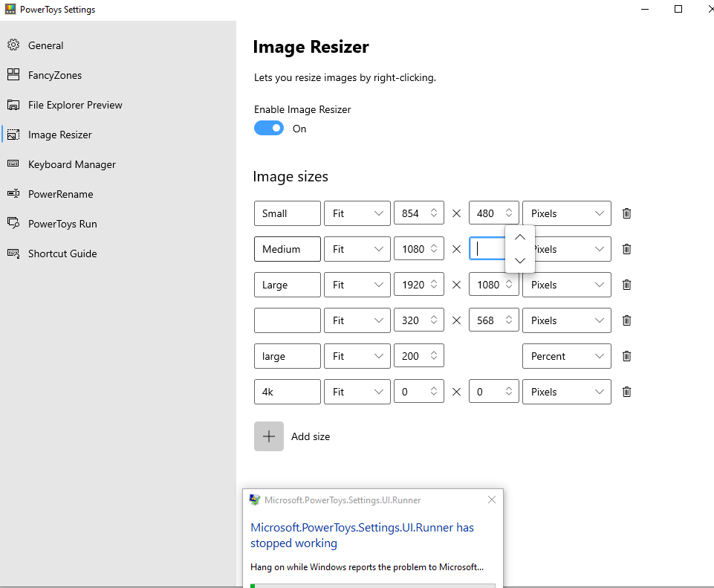Select the PowerToys Run sidebar icon
This screenshot has height=588, width=714.
(x=13, y=224)
